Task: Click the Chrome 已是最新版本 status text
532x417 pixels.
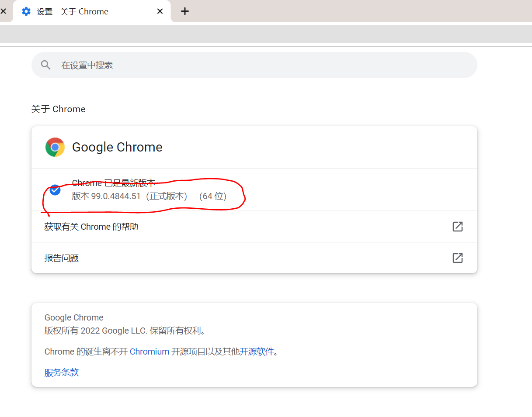Action: pyautogui.click(x=114, y=183)
